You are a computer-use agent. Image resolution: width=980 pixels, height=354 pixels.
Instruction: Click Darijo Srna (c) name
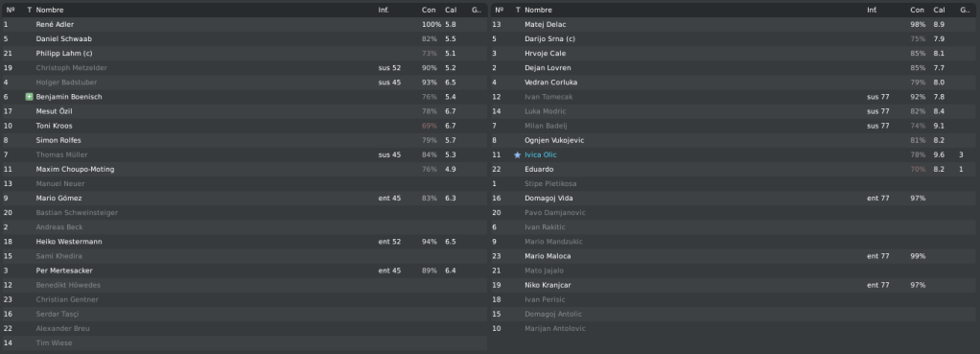coord(550,38)
